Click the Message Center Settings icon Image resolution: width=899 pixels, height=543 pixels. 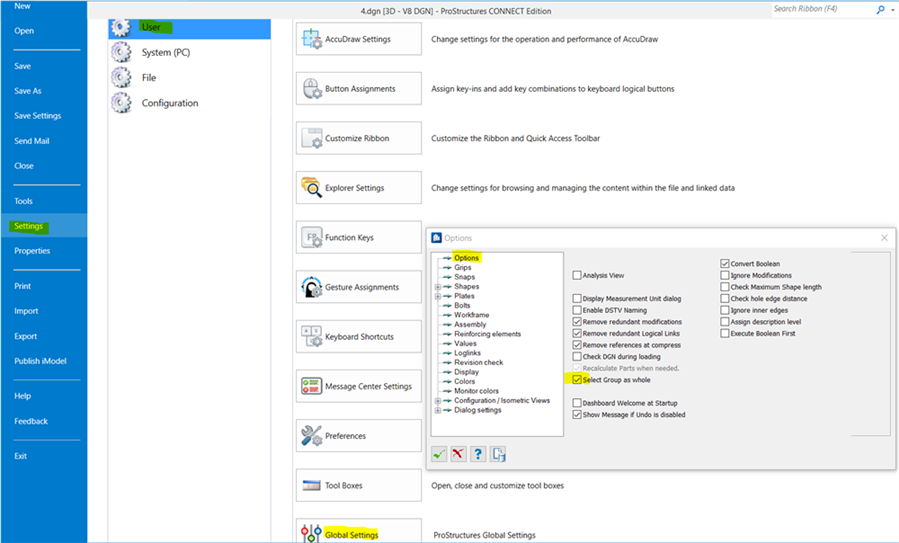tap(312, 386)
